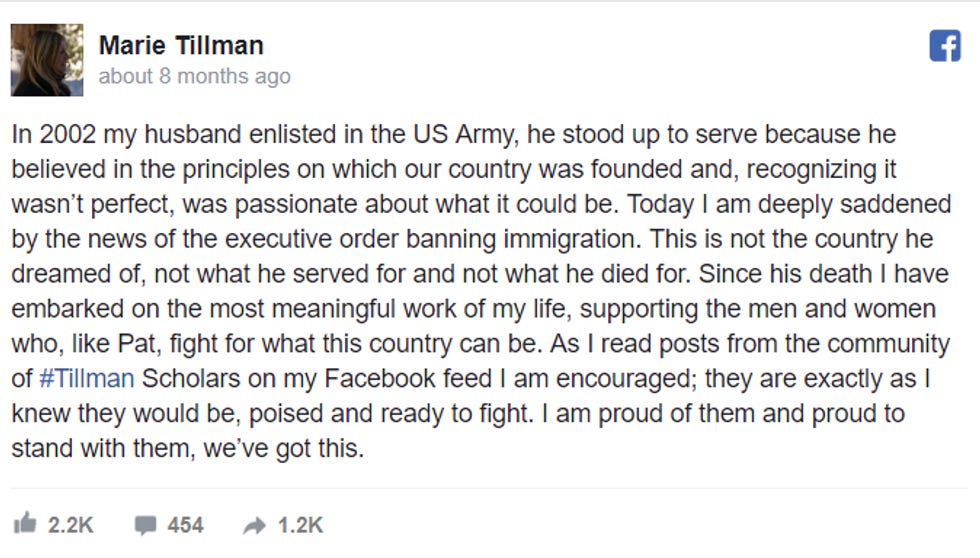View the 2.2K likes count

(x=71, y=525)
